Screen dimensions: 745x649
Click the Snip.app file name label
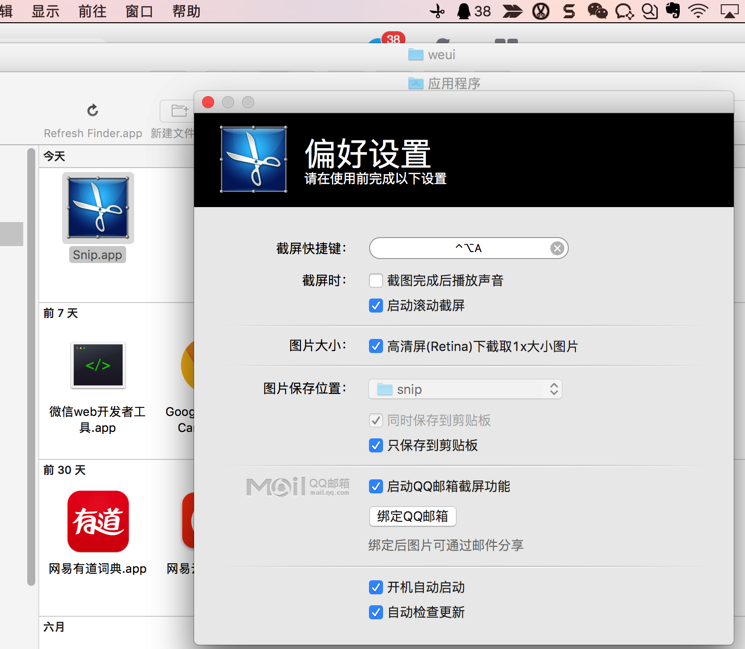pos(97,255)
